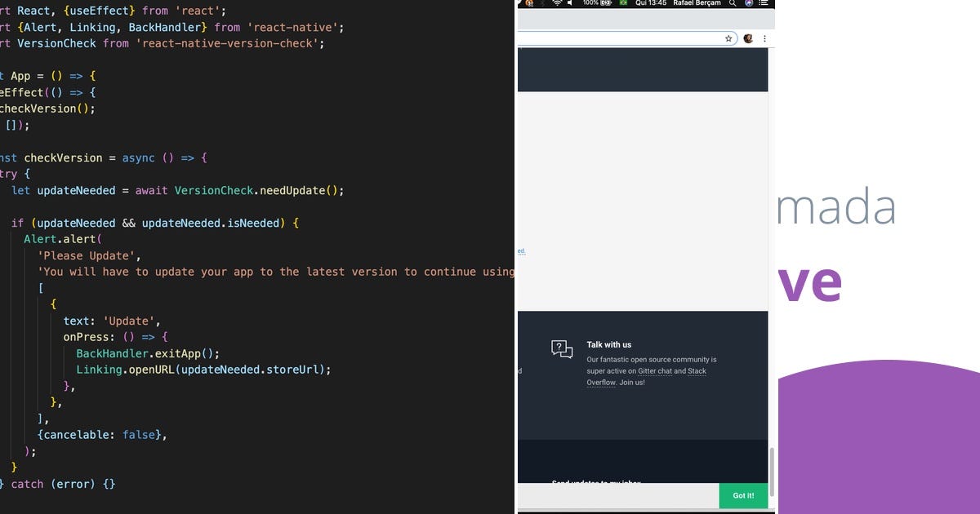Click 'BackHandler.exitApp();' line in the code

click(x=149, y=353)
